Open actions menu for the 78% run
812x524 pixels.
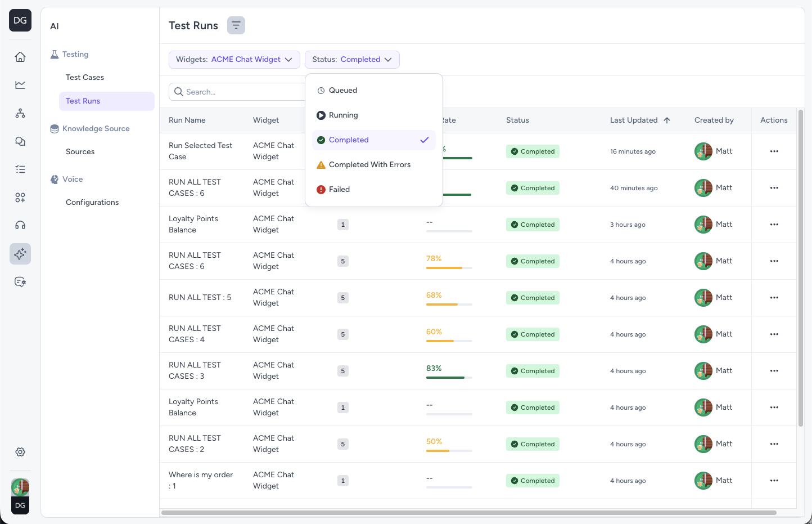[x=774, y=261]
